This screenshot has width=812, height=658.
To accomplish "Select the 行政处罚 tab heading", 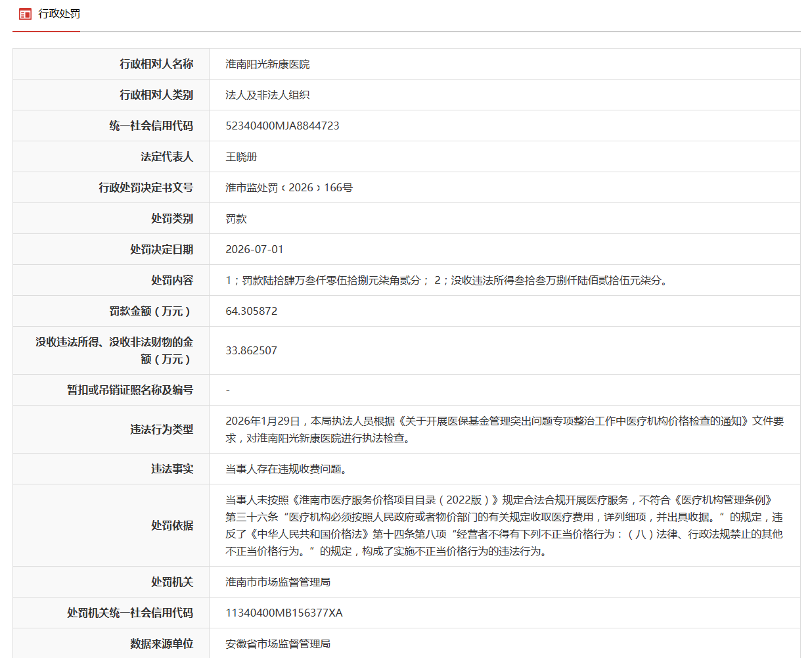I will click(x=59, y=14).
